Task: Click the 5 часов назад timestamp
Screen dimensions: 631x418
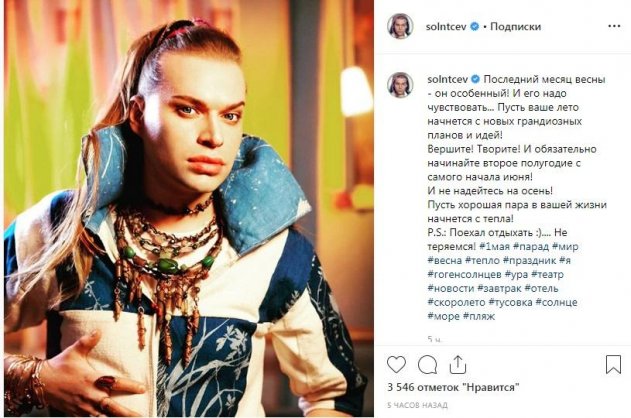Action: 417,405
